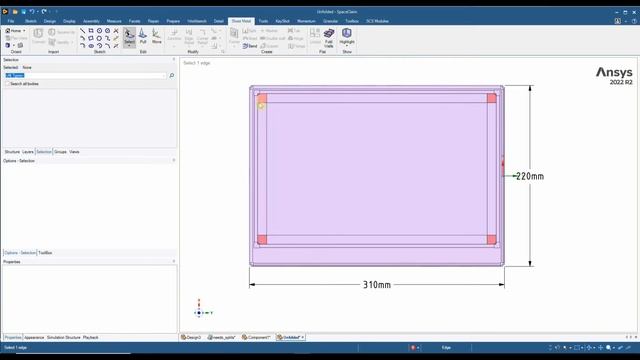Click the Undo arrow in title bar
This screenshot has height=360, width=640.
point(32,12)
